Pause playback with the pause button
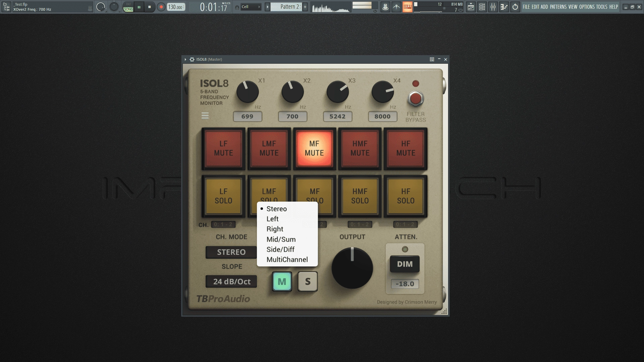Viewport: 644px width, 362px height. 139,7
